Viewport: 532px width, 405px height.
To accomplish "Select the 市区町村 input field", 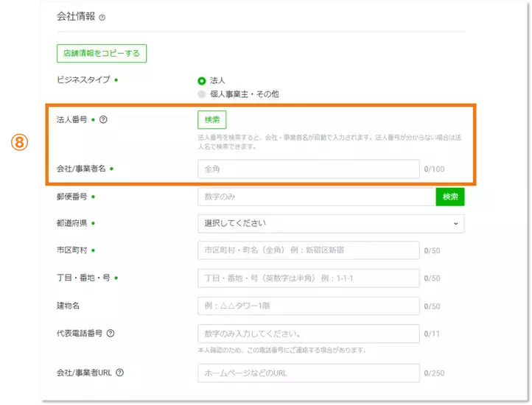I will (308, 250).
